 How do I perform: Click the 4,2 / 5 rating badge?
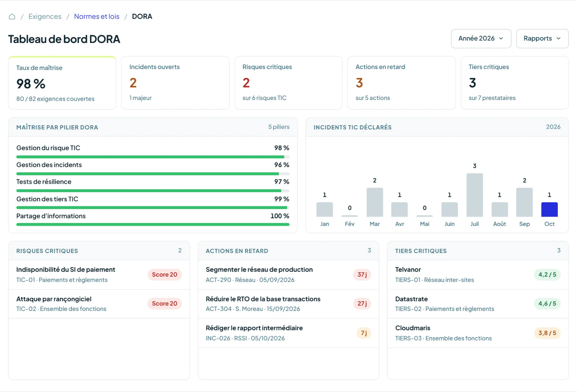point(547,275)
